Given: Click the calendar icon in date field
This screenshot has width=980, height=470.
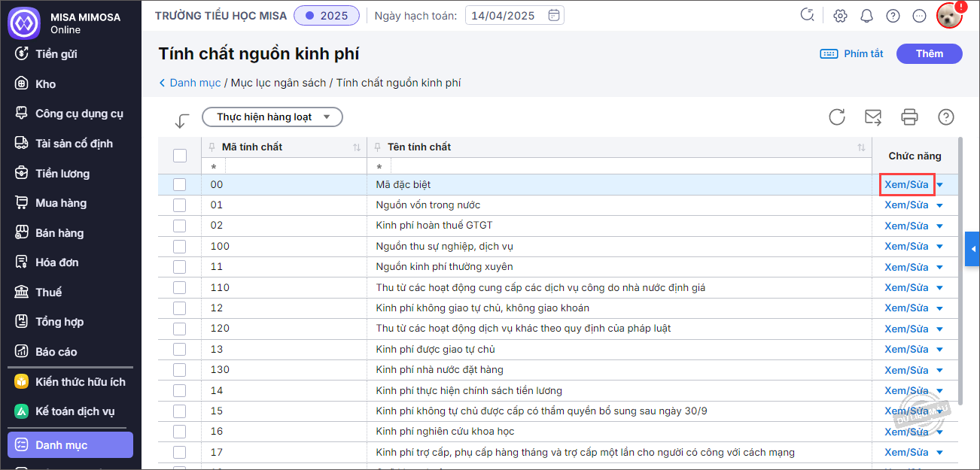Looking at the screenshot, I should pyautogui.click(x=554, y=15).
